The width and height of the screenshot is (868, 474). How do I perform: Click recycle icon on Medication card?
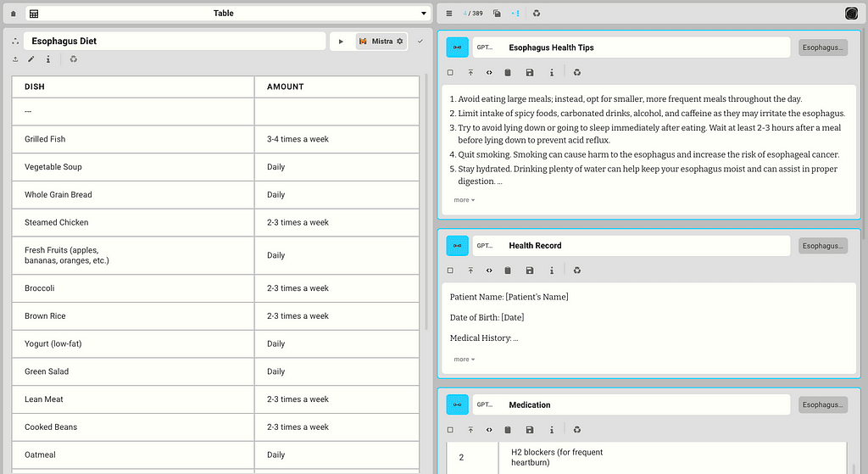pos(576,430)
